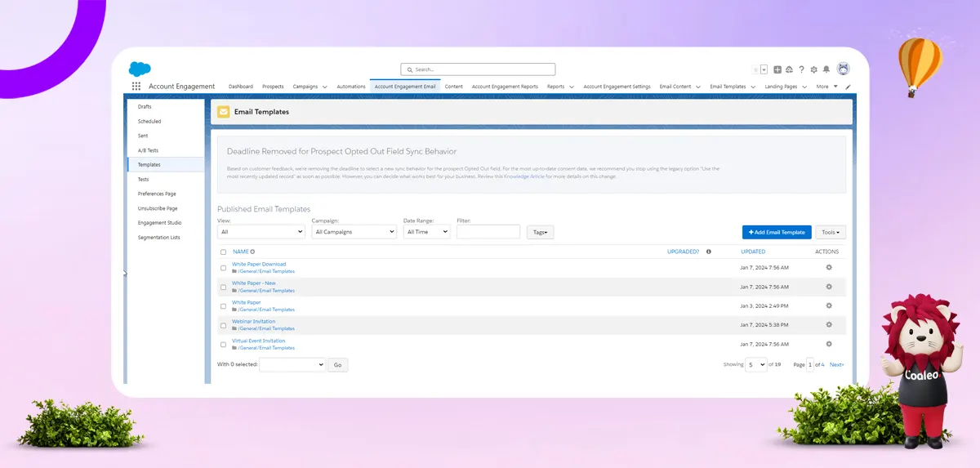This screenshot has width=980, height=468.
Task: Open actions gear for Webinar Invitation
Action: coord(829,324)
